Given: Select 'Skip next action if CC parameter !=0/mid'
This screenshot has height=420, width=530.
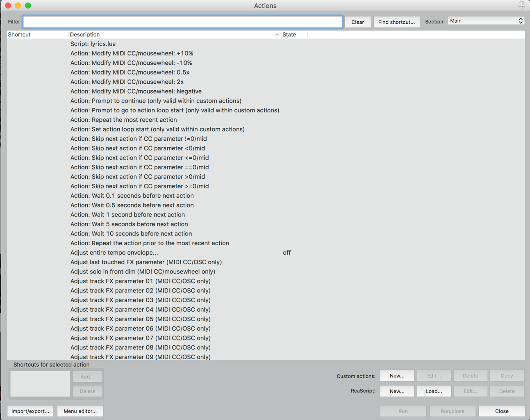Looking at the screenshot, I should tap(266, 139).
